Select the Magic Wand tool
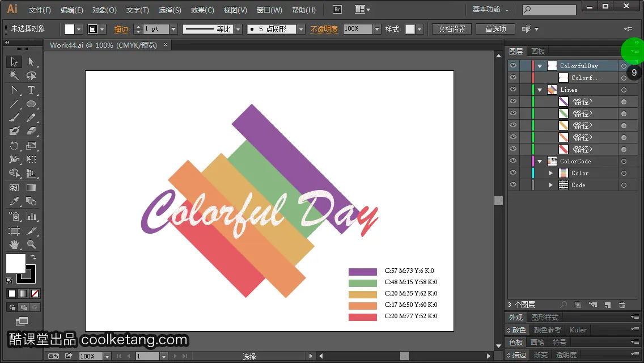 click(x=14, y=75)
